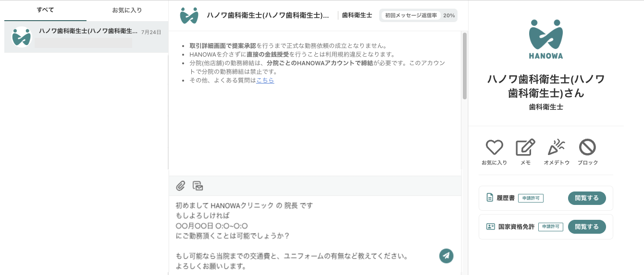Click the 履歴書 document icon

tap(490, 198)
